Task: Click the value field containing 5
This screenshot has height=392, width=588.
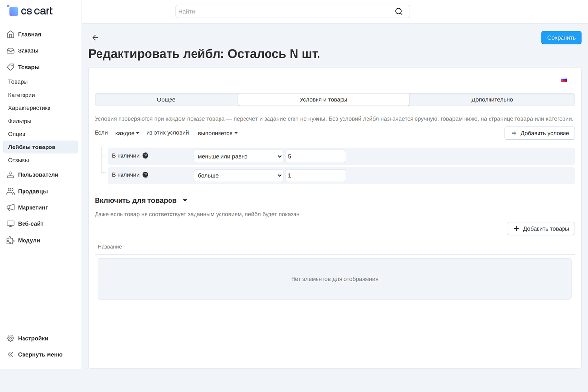Action: 316,156
